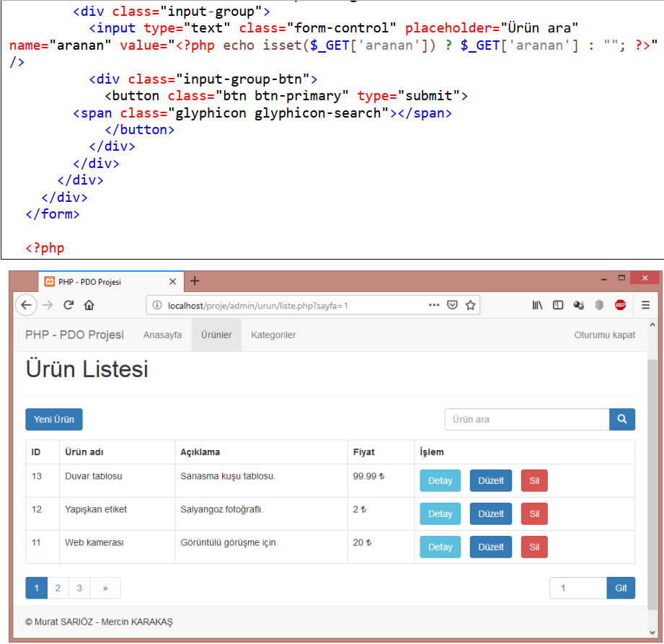Go to browser home icon

point(89,305)
